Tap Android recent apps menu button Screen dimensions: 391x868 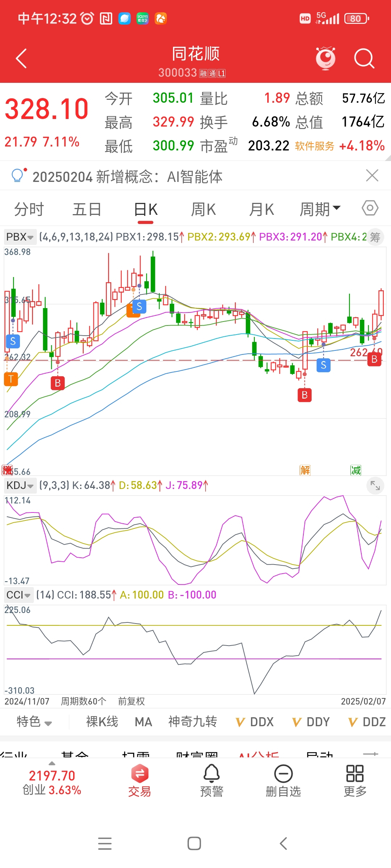coord(105,843)
